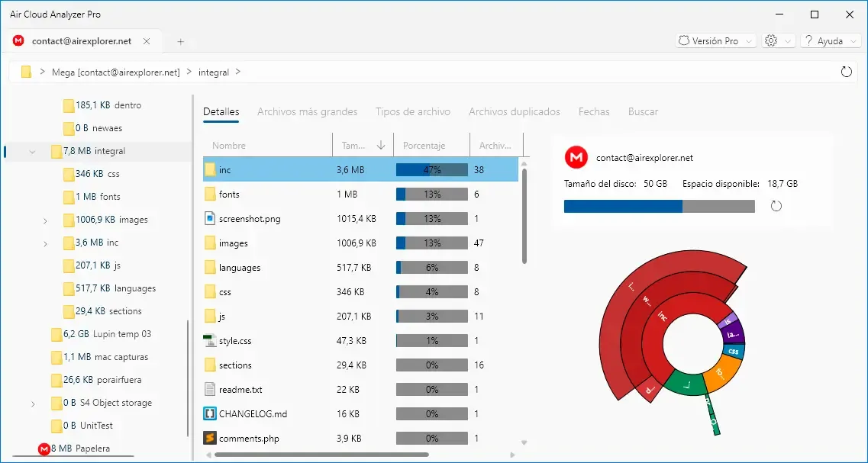This screenshot has height=463, width=868.
Task: Click the readme.txt file icon
Action: pyautogui.click(x=209, y=390)
